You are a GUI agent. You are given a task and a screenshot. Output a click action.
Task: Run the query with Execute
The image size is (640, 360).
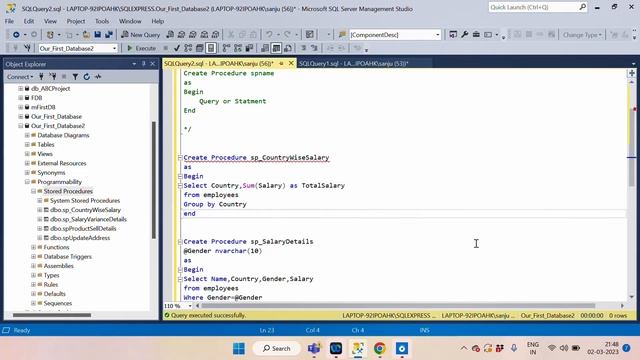click(x=141, y=48)
